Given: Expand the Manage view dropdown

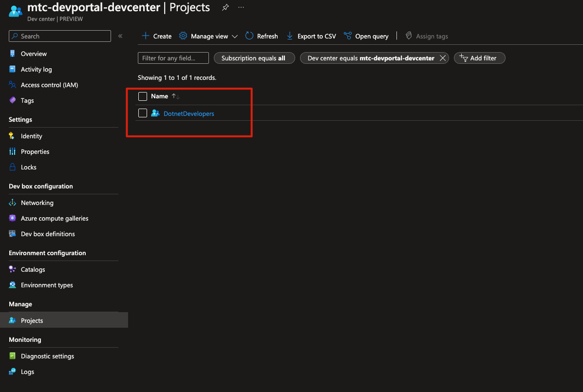Looking at the screenshot, I should click(208, 36).
